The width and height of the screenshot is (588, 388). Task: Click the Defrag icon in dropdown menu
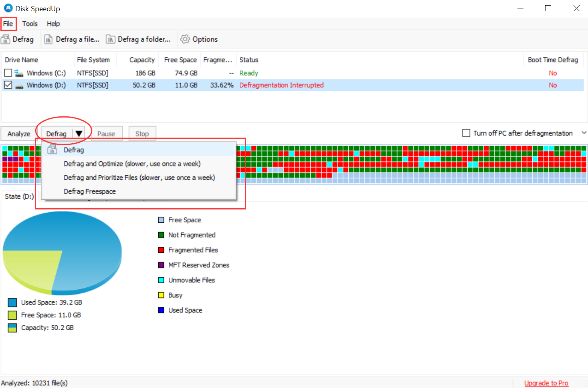click(x=53, y=150)
